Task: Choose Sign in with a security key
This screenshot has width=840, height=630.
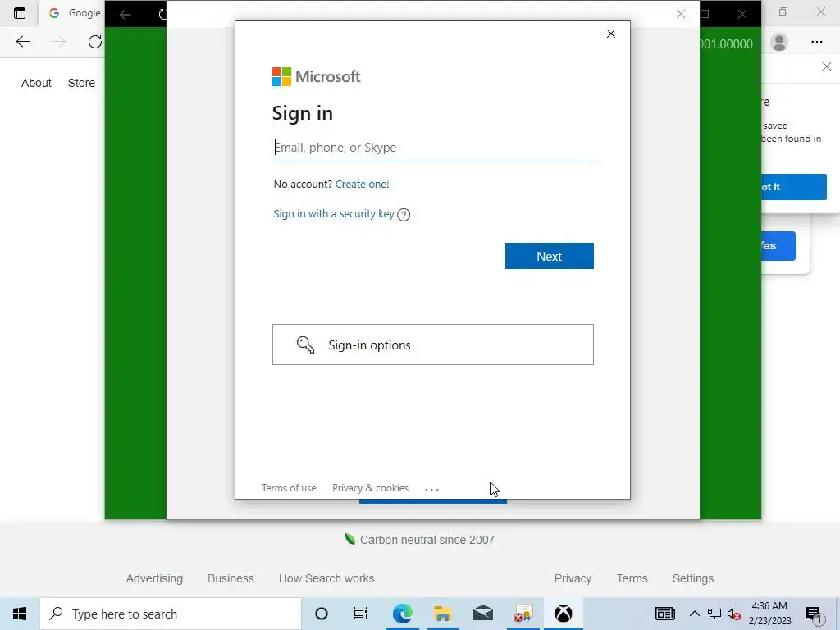Action: [x=334, y=214]
